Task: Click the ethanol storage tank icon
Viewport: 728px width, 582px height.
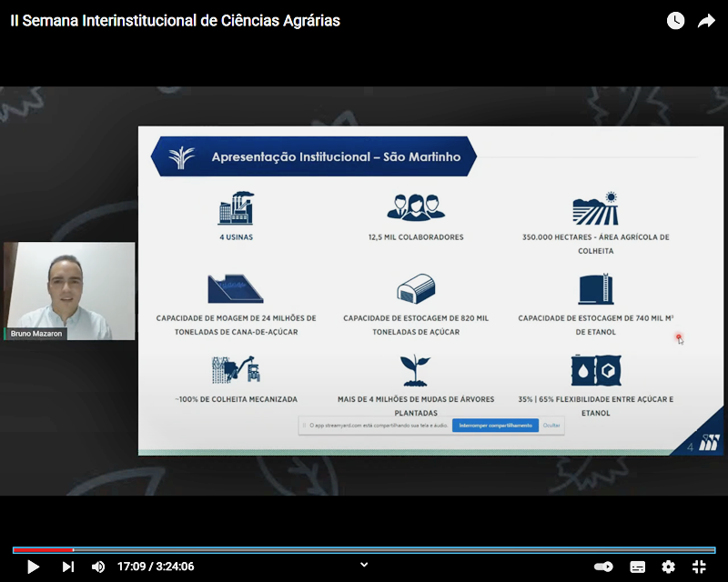Action: point(596,288)
